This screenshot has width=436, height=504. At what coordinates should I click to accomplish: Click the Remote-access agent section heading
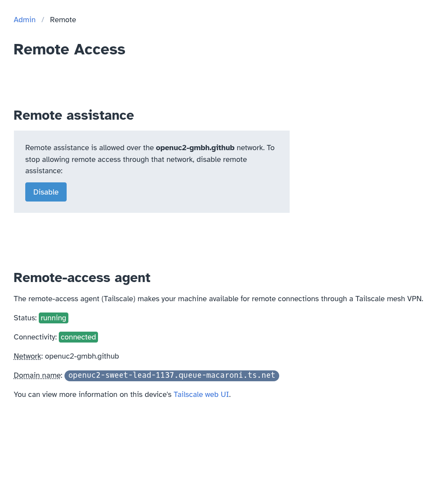click(x=81, y=277)
